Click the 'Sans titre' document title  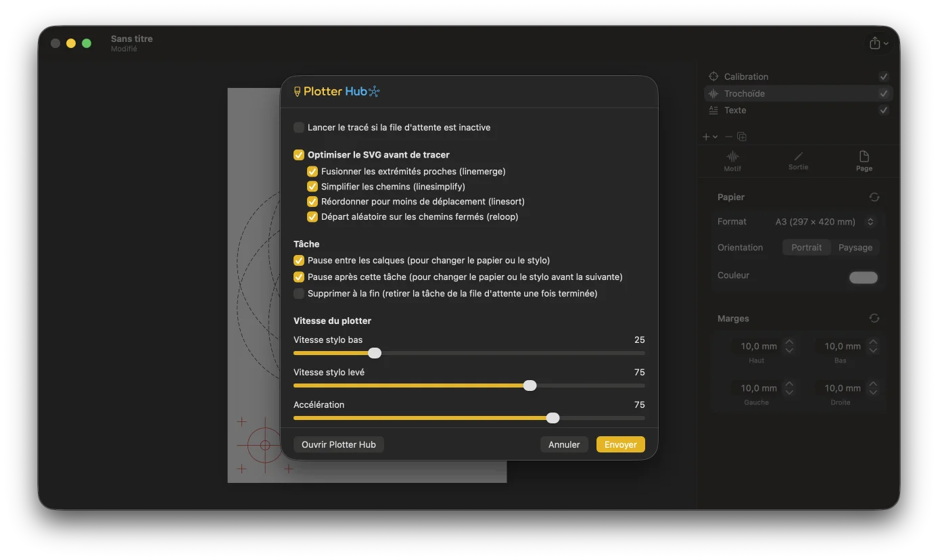[x=132, y=39]
